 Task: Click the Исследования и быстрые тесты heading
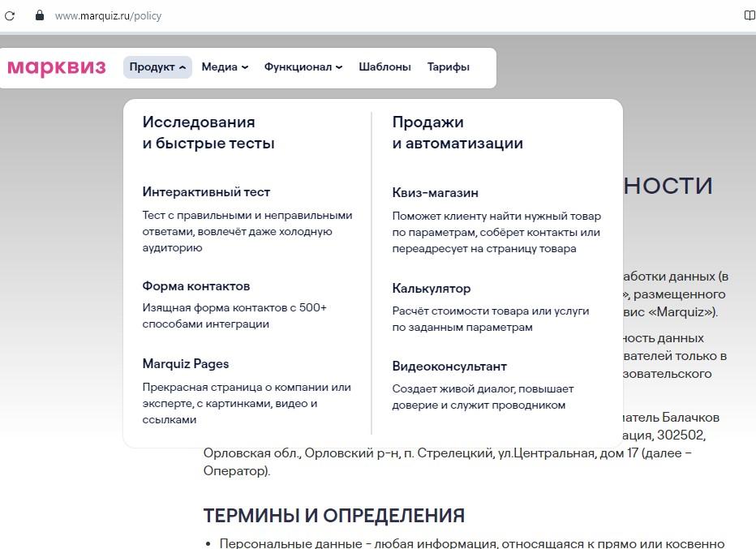(208, 132)
